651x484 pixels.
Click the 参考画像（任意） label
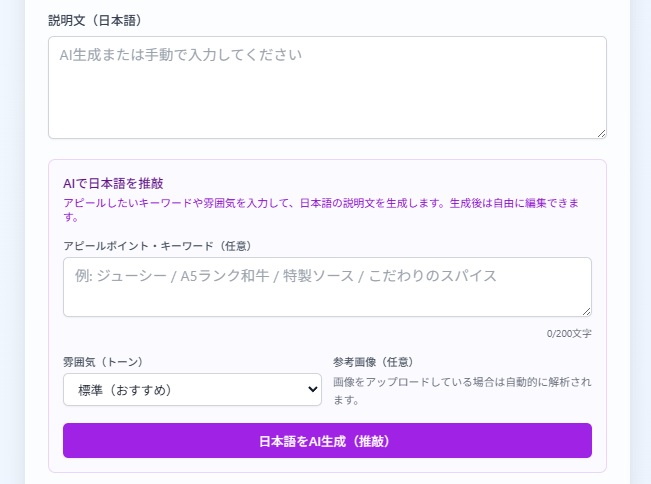tap(373, 362)
